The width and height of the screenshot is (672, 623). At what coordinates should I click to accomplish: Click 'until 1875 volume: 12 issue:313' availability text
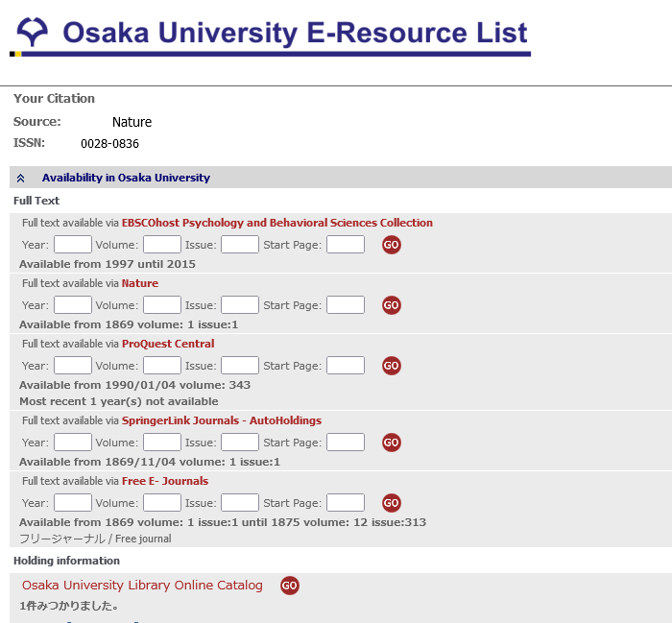pos(334,522)
